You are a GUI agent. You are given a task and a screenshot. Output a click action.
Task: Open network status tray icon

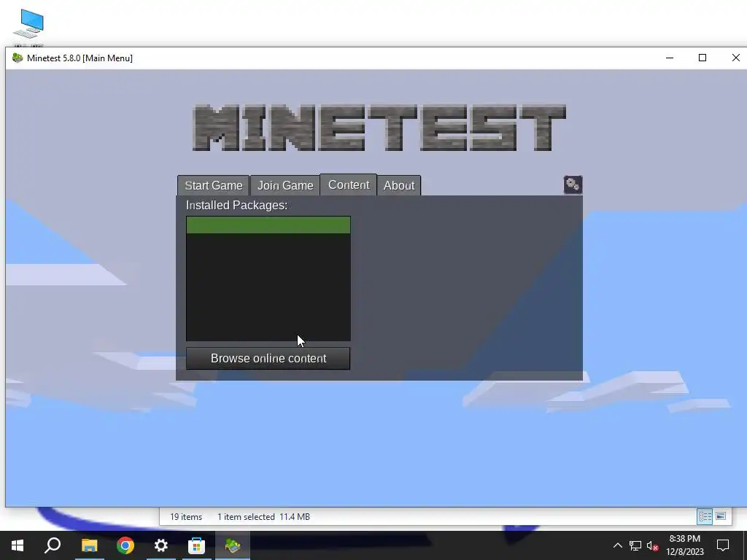pyautogui.click(x=635, y=545)
